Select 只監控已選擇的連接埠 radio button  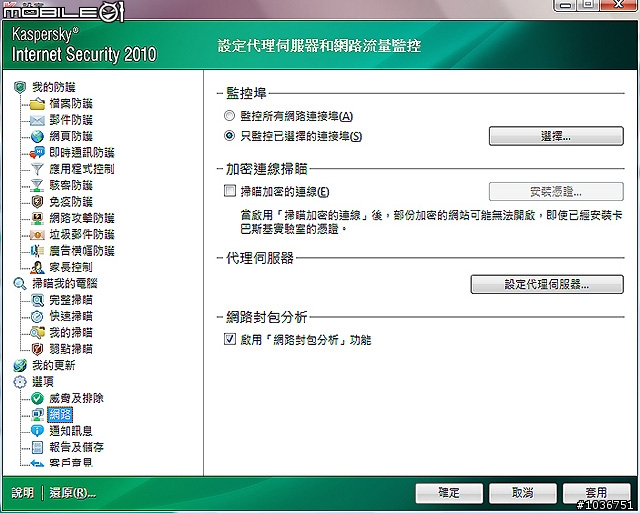229,135
